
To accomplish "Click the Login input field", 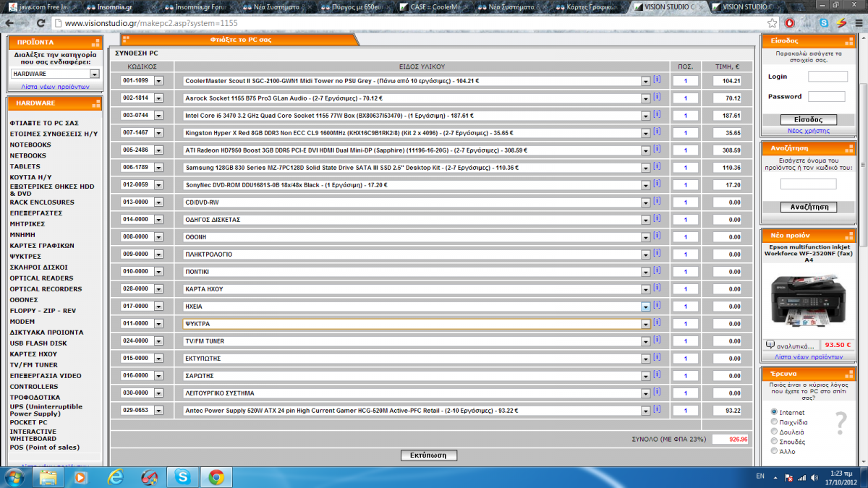I will click(827, 76).
